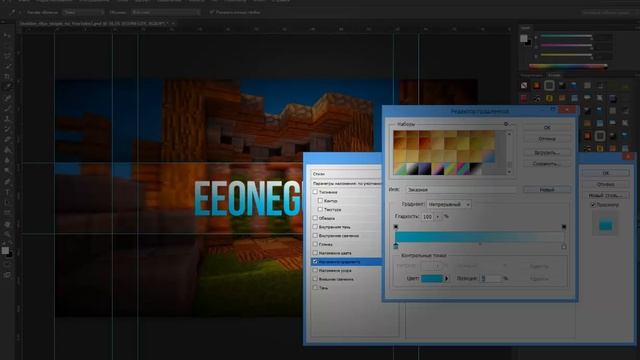640x360 pixels.
Task: Click the right opacity stop above gradient bar
Action: point(564,227)
